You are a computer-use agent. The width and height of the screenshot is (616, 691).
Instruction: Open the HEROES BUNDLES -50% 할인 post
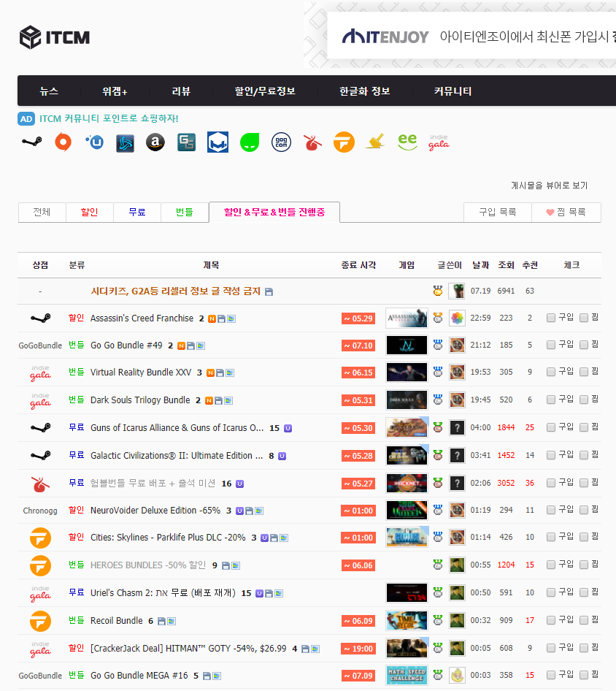pos(148,565)
